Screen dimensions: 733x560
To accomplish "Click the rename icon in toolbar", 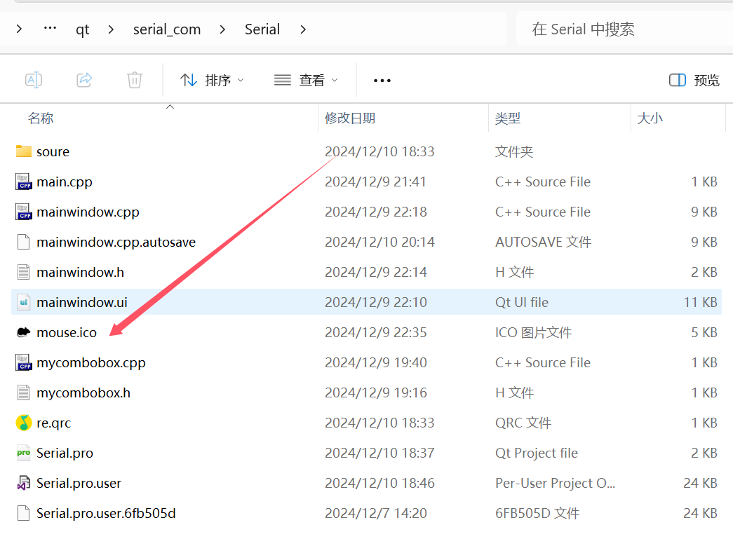I will [x=34, y=80].
